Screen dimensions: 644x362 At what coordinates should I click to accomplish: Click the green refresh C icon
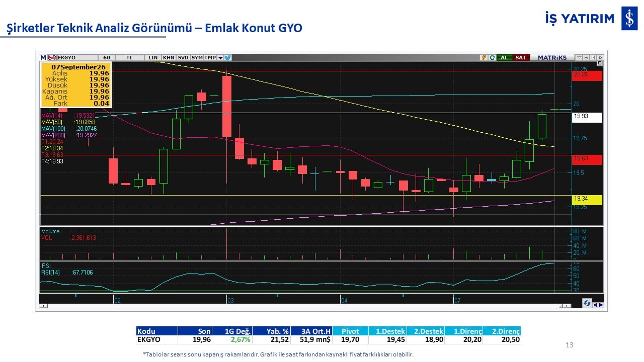[492, 57]
